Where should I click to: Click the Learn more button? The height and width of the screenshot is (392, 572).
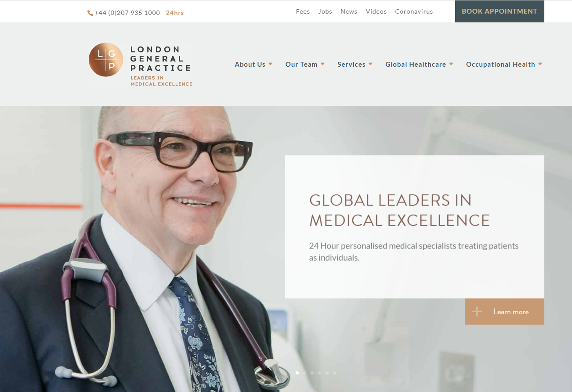click(x=504, y=312)
